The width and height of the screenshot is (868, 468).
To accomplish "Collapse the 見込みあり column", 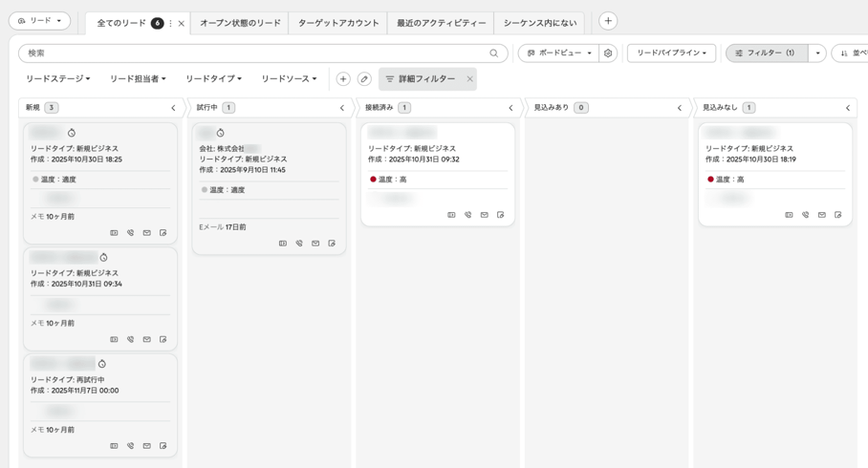I will coord(680,108).
